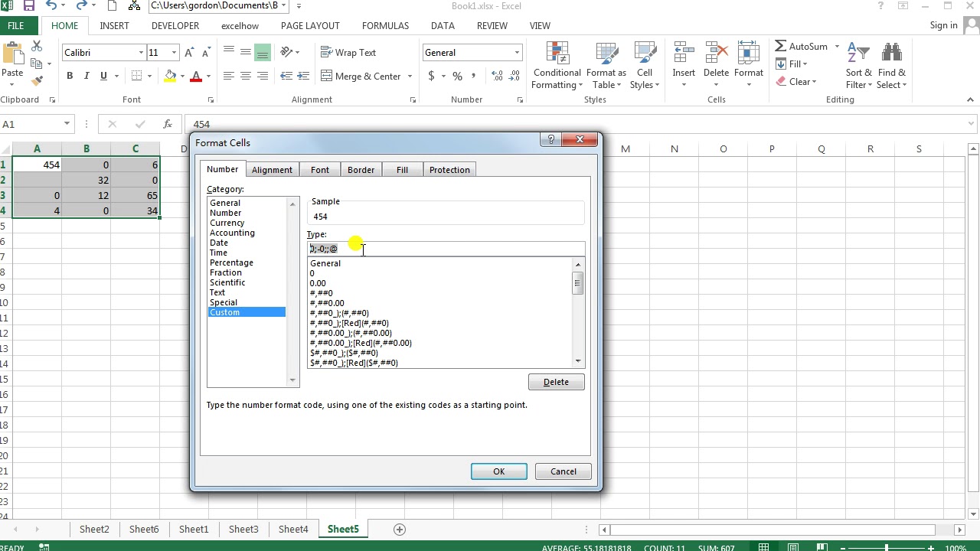Select Align Left icon
The image size is (980, 551).
(x=228, y=76)
